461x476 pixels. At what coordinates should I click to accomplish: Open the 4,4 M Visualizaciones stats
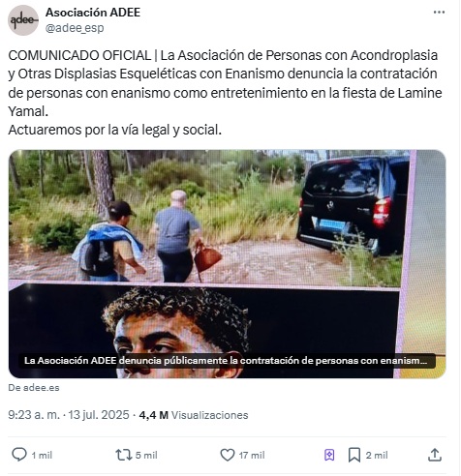coord(194,415)
